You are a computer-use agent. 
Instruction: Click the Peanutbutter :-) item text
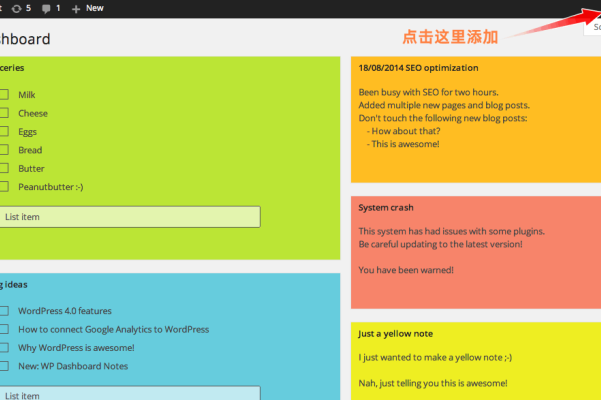51,187
